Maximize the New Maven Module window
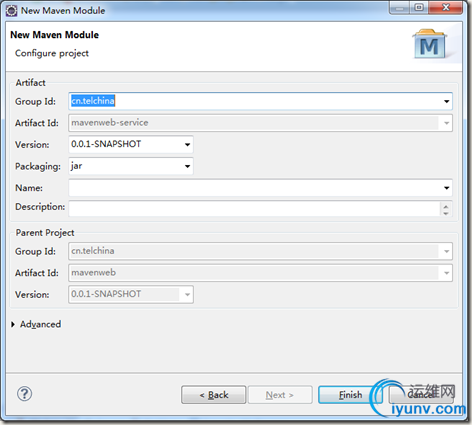 [x=419, y=8]
